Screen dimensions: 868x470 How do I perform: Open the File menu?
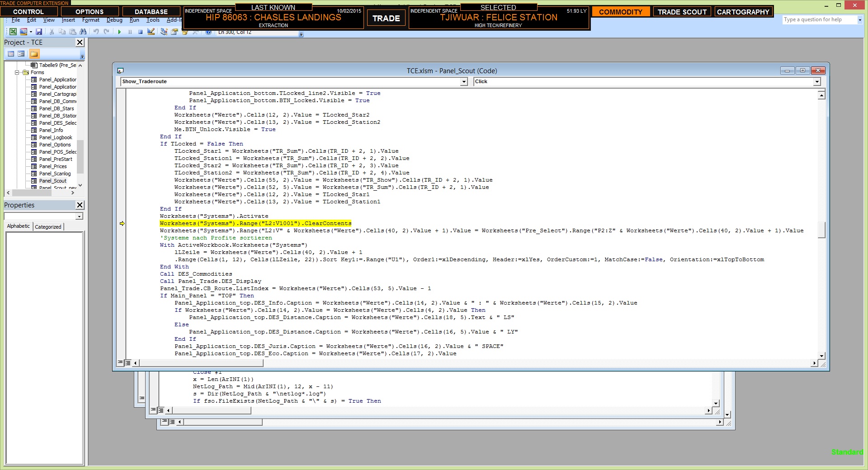pos(16,20)
